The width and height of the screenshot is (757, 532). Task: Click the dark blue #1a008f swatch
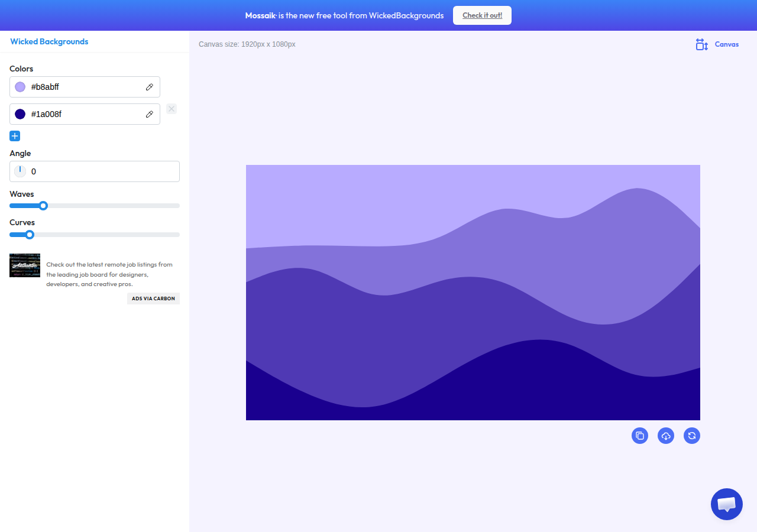coord(20,114)
